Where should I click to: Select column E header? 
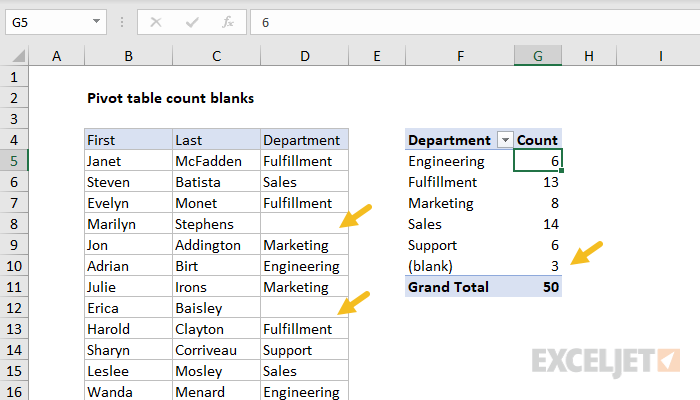pyautogui.click(x=377, y=56)
